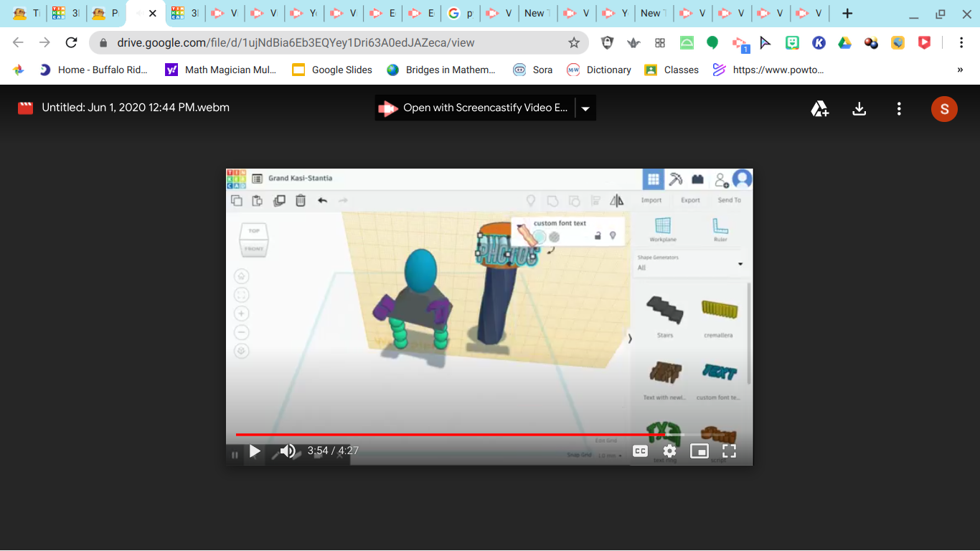The width and height of the screenshot is (980, 551).
Task: Open the Math Magician Mul... bookmark
Action: tap(221, 70)
